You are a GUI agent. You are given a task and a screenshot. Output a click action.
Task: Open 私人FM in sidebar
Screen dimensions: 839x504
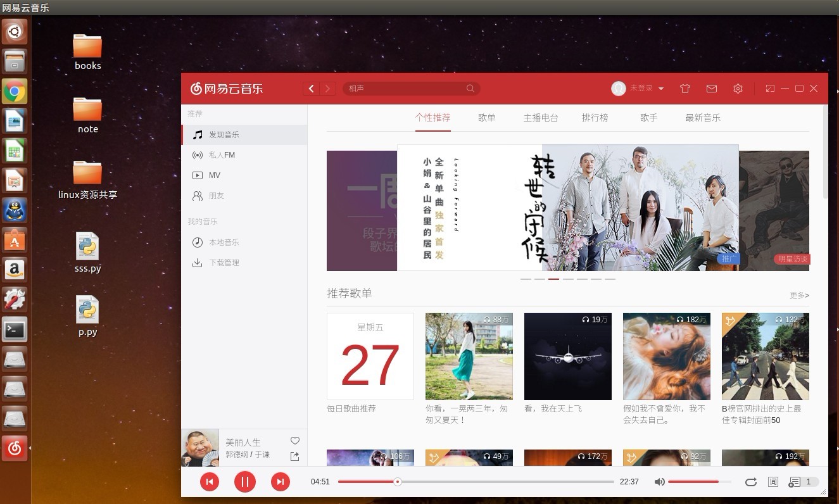(244, 155)
